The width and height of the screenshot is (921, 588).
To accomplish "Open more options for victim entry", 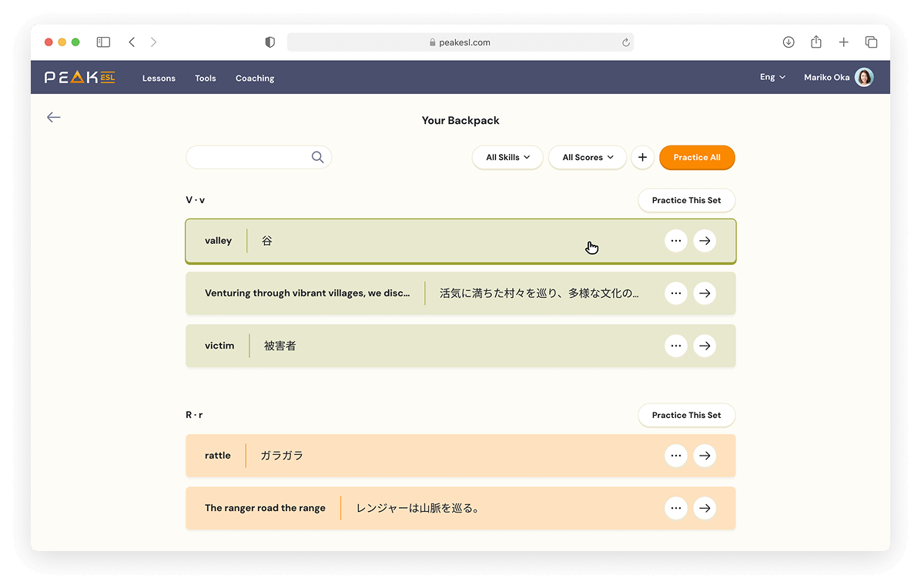I will pos(676,346).
